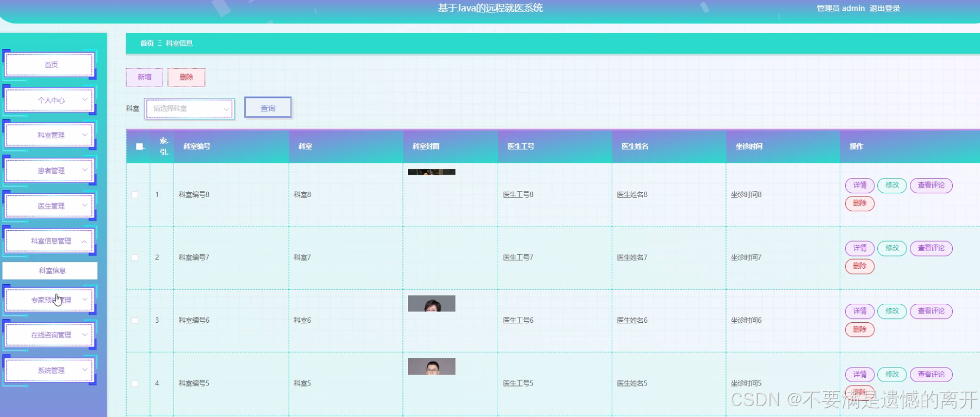Click 查看评论 for 科室编号6 row

931,311
